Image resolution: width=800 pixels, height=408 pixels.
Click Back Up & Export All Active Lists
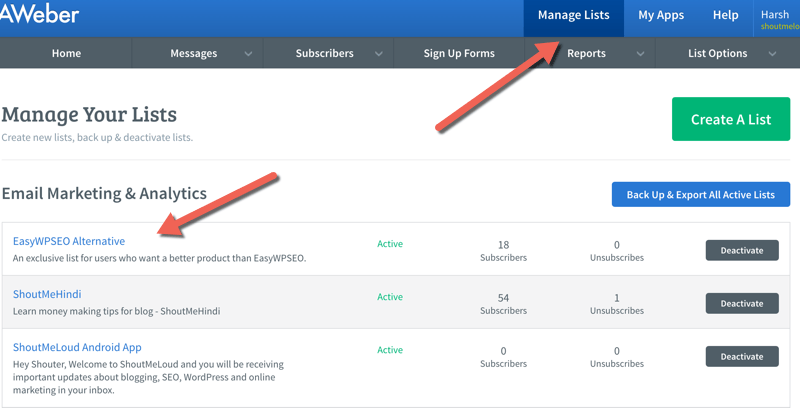(701, 194)
